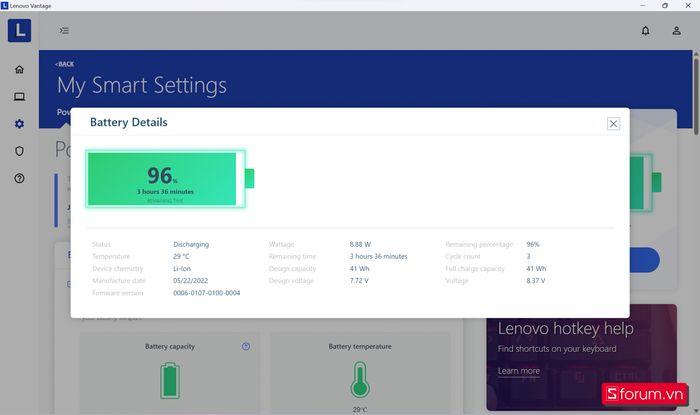This screenshot has width=700, height=415.
Task: Open the Support question mark icon
Action: tap(19, 178)
